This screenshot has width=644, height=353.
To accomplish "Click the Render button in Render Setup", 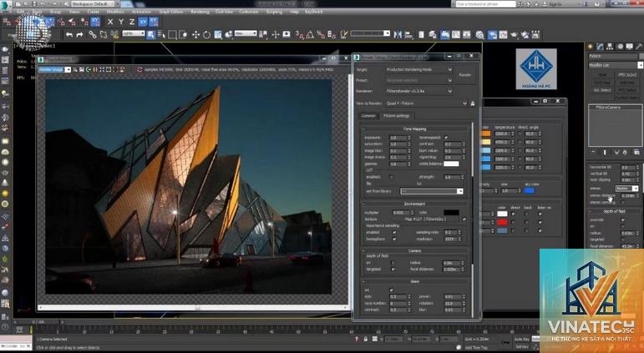I will [x=465, y=75].
